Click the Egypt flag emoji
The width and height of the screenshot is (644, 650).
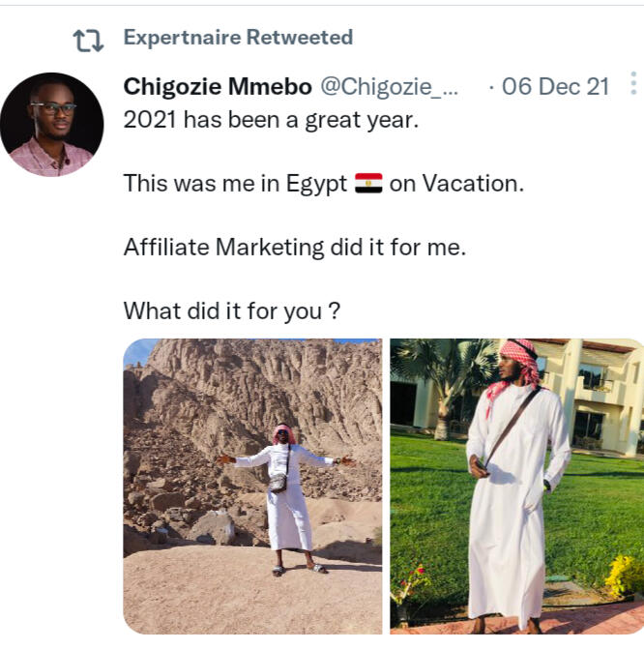pos(368,184)
